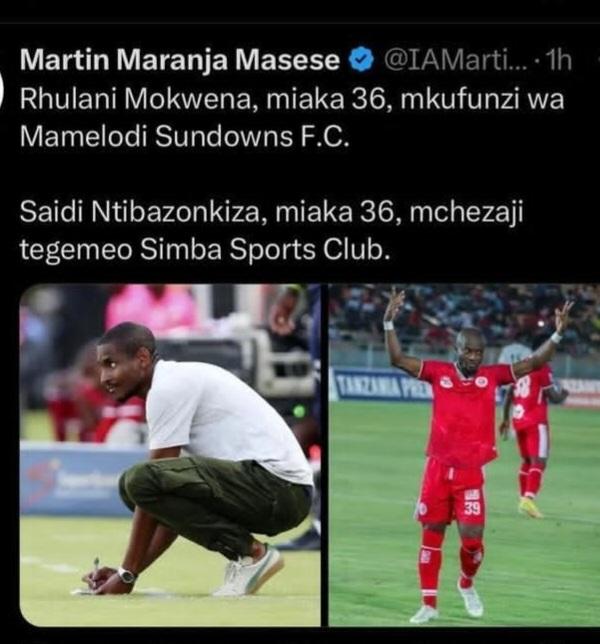The height and width of the screenshot is (644, 600).
Task: Open Martin Maranja Masese's profile name
Action: [179, 60]
